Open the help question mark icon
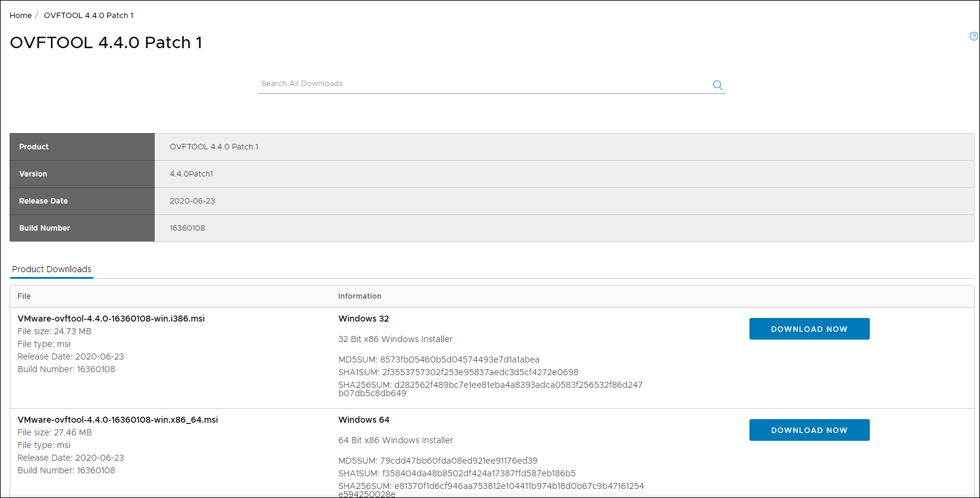The width and height of the screenshot is (980, 498). 973,36
